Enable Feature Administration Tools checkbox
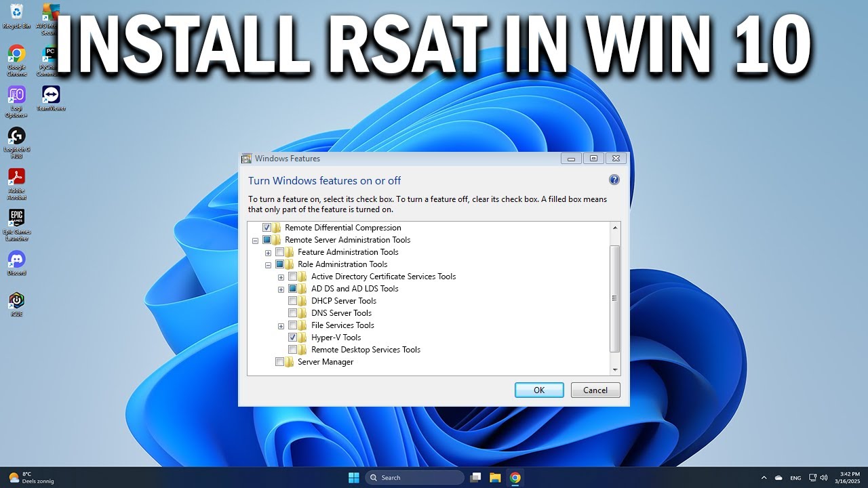The image size is (868, 488). [x=279, y=252]
